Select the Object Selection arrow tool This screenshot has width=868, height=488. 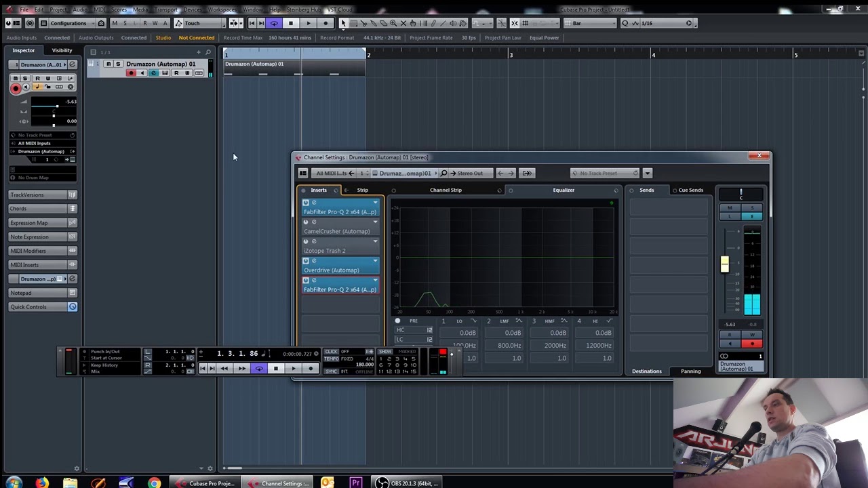[x=343, y=23]
